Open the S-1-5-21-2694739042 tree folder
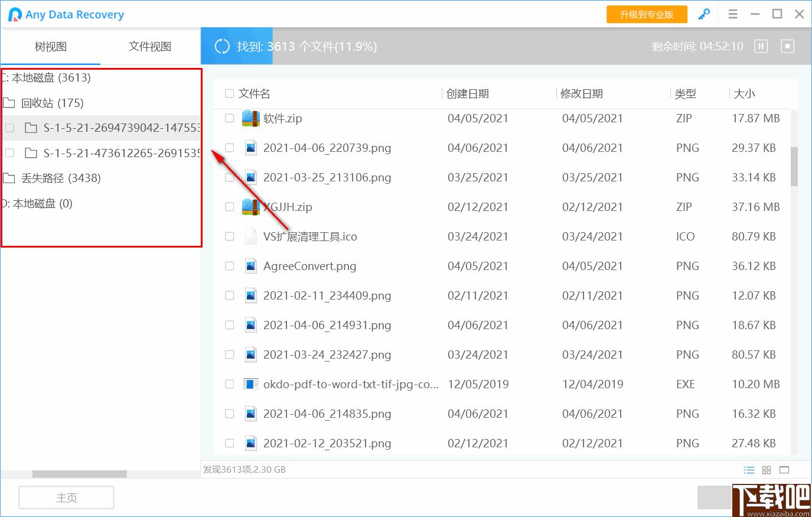This screenshot has width=812, height=517. pyautogui.click(x=122, y=128)
